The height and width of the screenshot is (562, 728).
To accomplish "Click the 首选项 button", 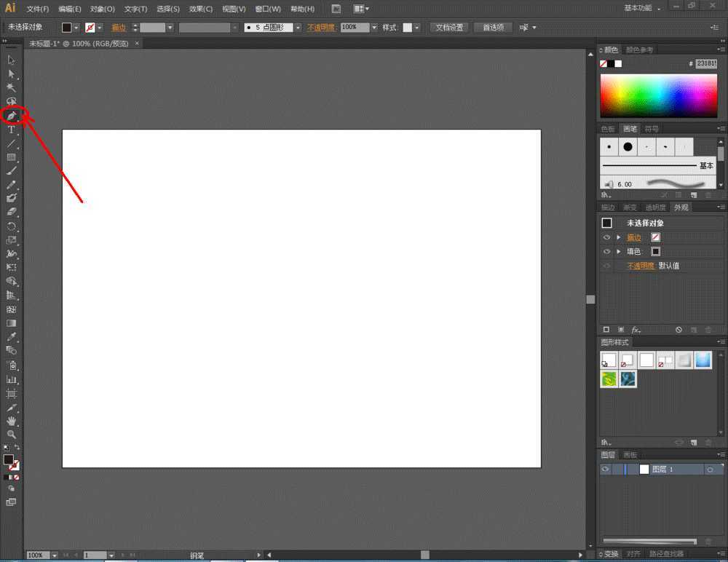I will pos(493,27).
